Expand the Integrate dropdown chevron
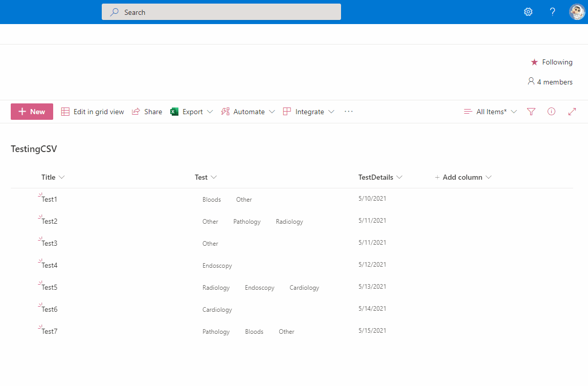Image resolution: width=588 pixels, height=386 pixels. pyautogui.click(x=331, y=112)
